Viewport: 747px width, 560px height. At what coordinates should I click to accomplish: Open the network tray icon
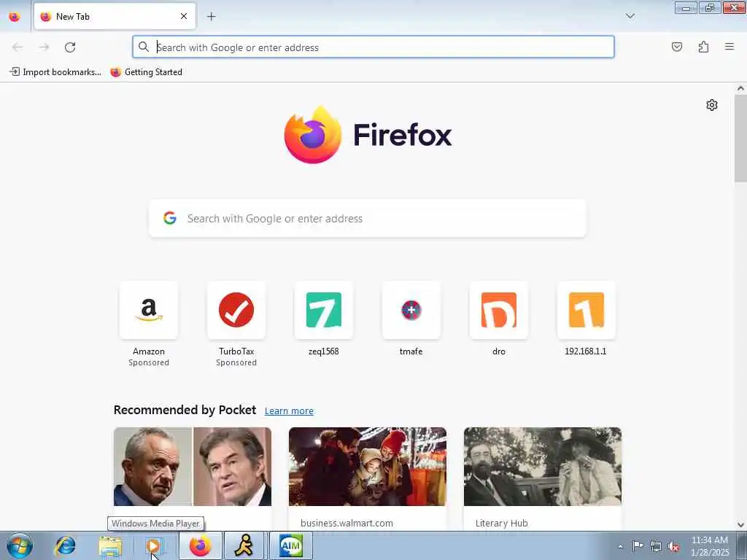tap(656, 546)
